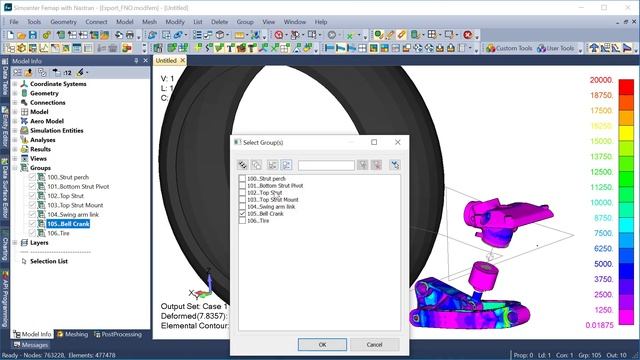Screen dimensions: 640x360
Task: Click the first icon in Model Info toolbar
Action: (x=17, y=72)
